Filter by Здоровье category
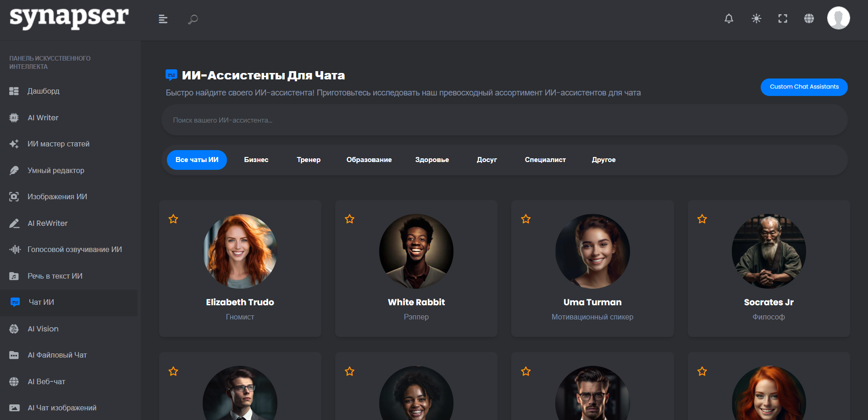868x420 pixels. pyautogui.click(x=432, y=160)
